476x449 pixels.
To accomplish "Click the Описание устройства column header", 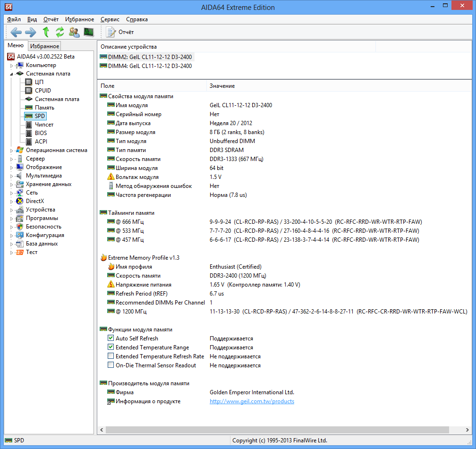I will [x=237, y=46].
